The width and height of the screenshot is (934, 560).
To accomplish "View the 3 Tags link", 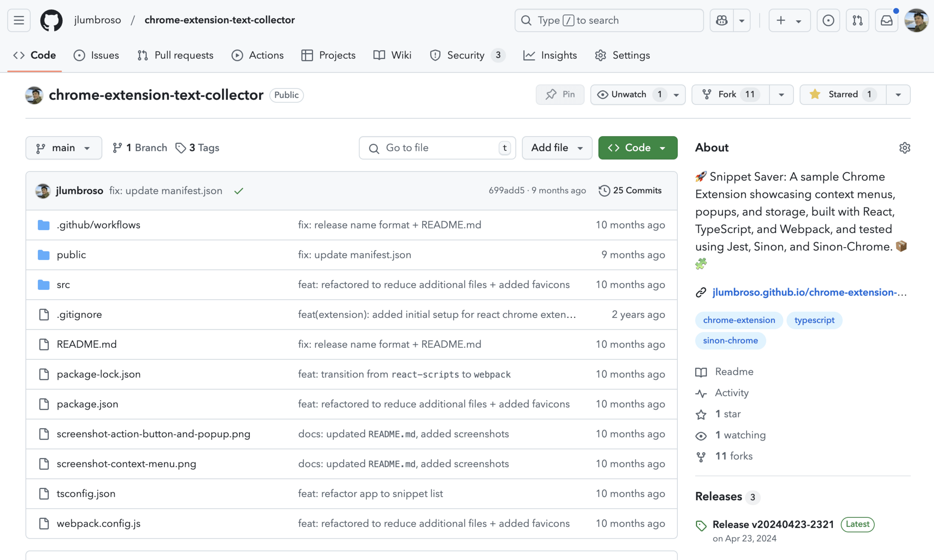I will [197, 148].
